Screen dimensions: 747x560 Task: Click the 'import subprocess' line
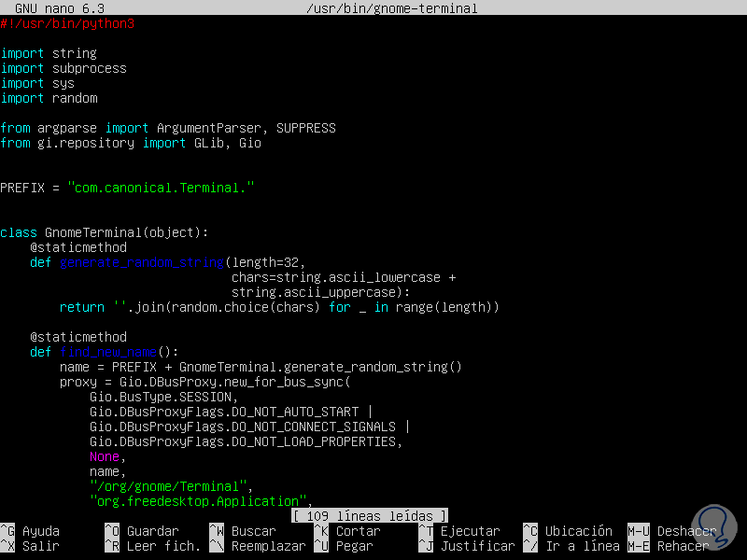click(x=63, y=68)
